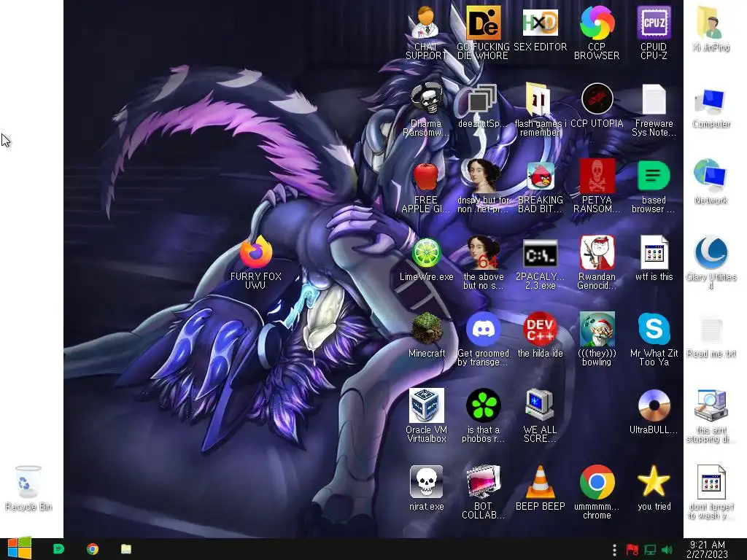
Task: Open the BREAKING BAD BIT... Angry Birds icon
Action: click(540, 187)
